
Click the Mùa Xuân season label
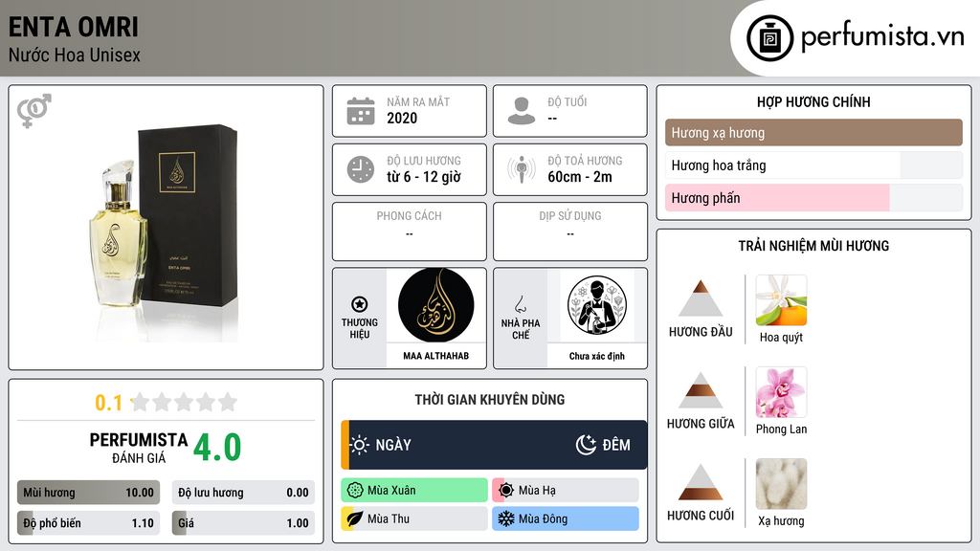click(391, 491)
